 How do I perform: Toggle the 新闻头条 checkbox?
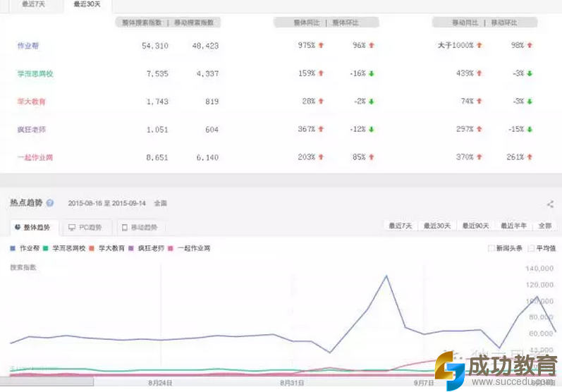491,249
